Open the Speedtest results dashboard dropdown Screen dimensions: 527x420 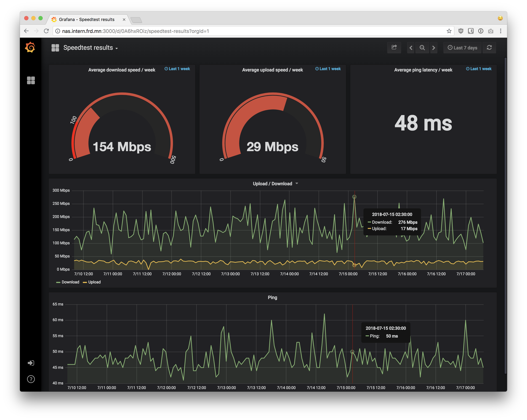90,48
